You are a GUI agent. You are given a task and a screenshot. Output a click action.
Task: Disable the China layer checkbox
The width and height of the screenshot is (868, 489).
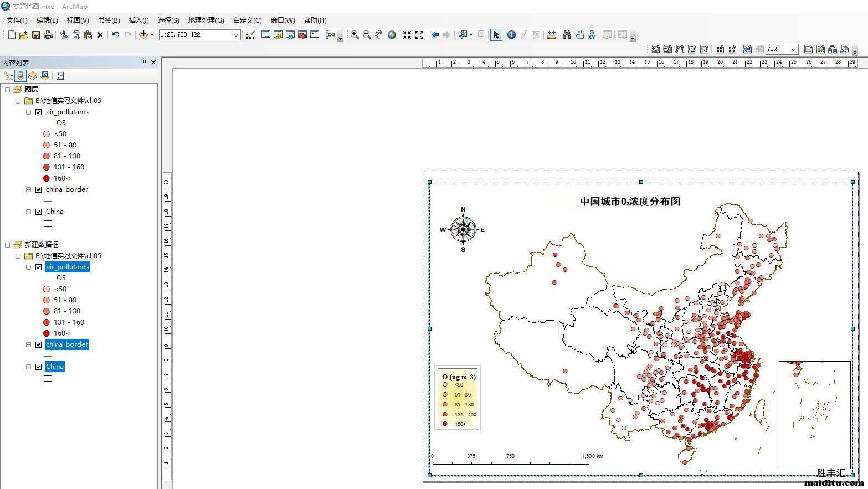coord(39,211)
